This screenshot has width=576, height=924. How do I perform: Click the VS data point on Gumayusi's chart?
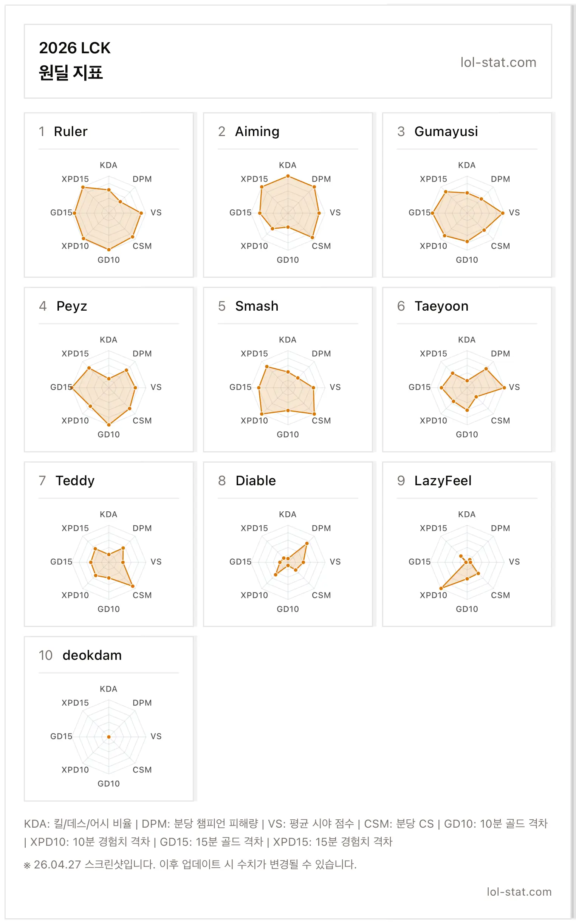pos(502,213)
